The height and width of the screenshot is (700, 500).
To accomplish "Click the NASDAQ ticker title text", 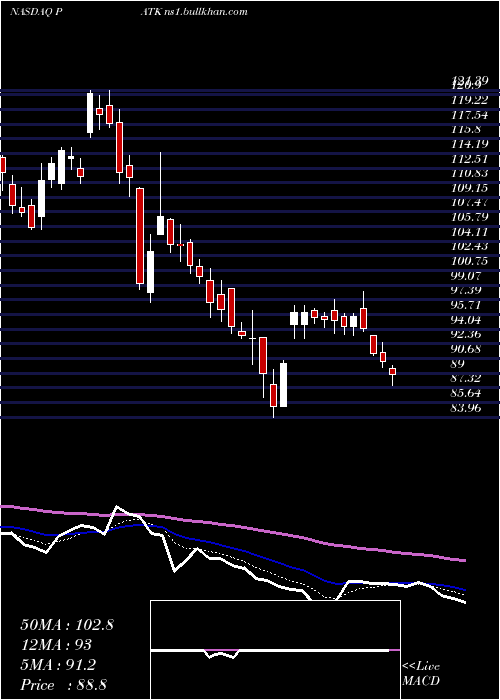I will tap(36, 12).
